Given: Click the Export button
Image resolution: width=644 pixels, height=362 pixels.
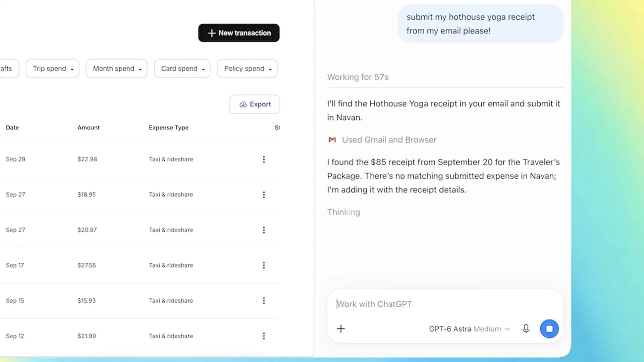Looking at the screenshot, I should [255, 104].
